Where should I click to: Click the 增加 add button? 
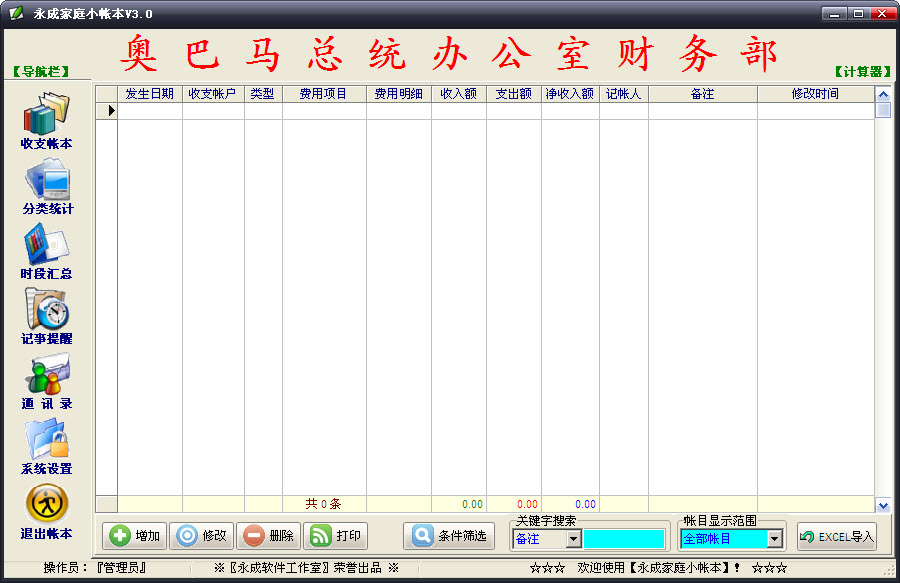pyautogui.click(x=135, y=536)
